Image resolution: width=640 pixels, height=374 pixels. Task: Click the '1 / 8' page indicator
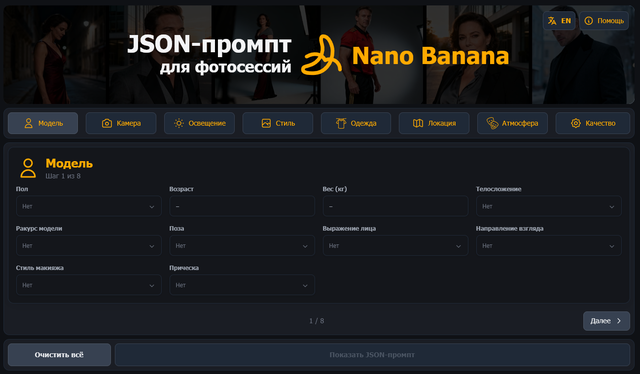tap(316, 321)
